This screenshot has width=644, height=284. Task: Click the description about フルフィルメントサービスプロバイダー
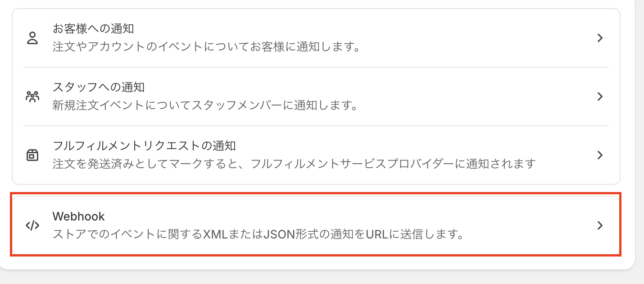click(x=294, y=164)
